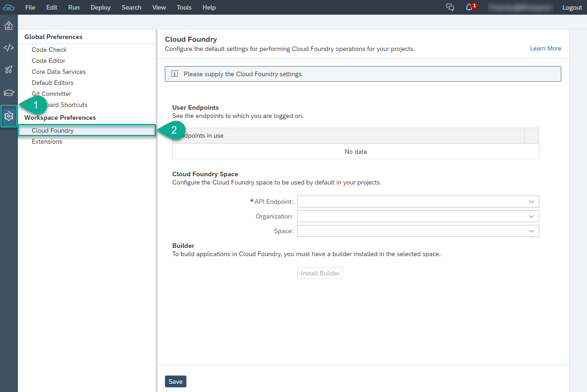Click the Endpoints in use column header
Screen dimensions: 587x392
coord(348,136)
